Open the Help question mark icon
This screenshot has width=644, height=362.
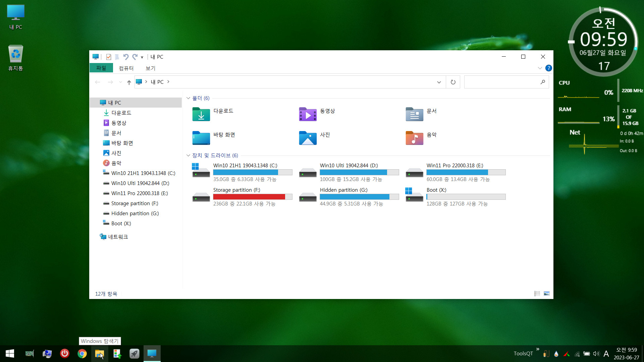549,68
